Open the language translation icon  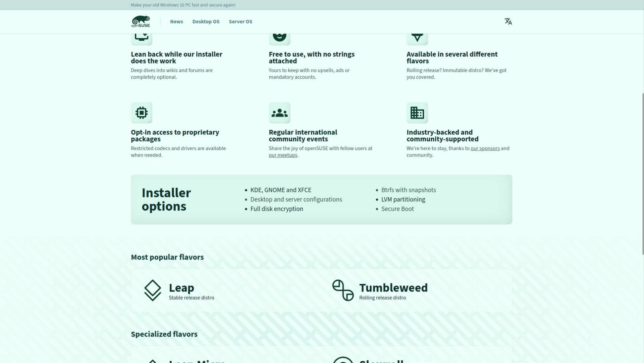pyautogui.click(x=508, y=21)
